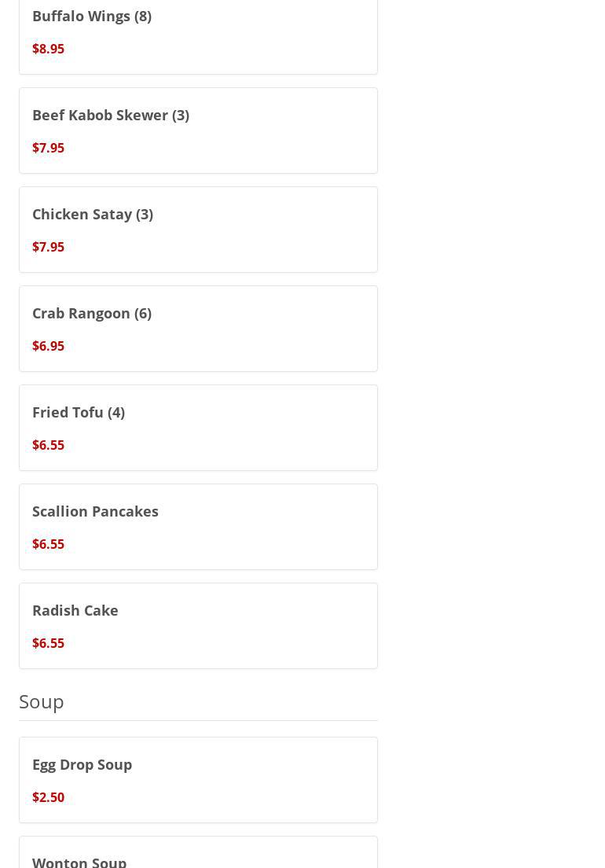
Task: Select the Fried Tofu (4) item
Action: [x=79, y=412]
